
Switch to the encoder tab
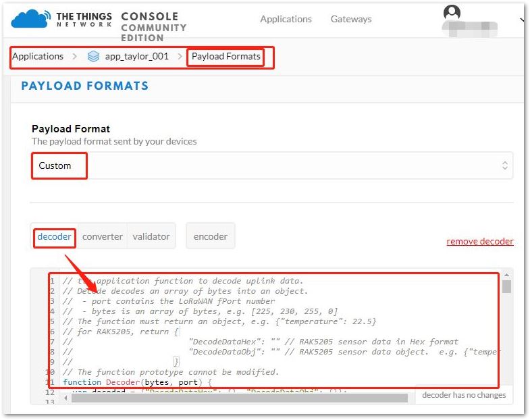210,236
